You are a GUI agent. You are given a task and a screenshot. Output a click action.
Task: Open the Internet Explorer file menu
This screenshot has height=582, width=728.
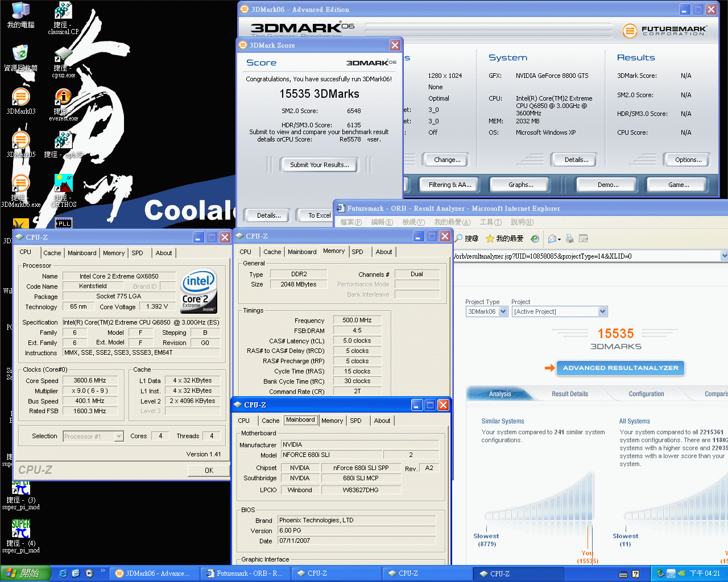click(x=351, y=222)
